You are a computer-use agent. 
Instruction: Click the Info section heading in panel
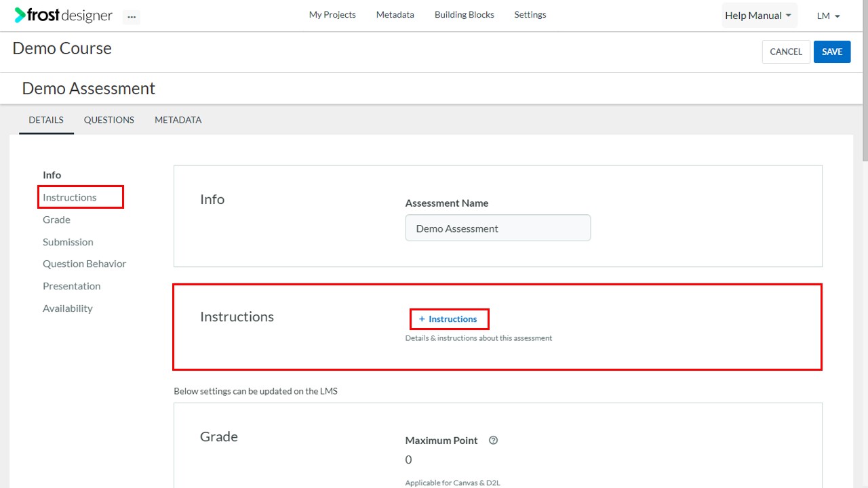212,199
